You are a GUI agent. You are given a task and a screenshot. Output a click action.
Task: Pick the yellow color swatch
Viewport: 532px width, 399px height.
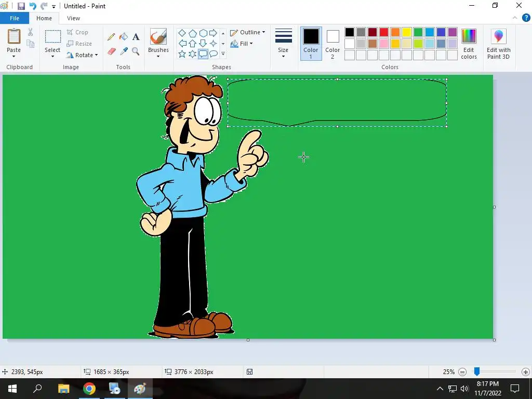pyautogui.click(x=406, y=32)
